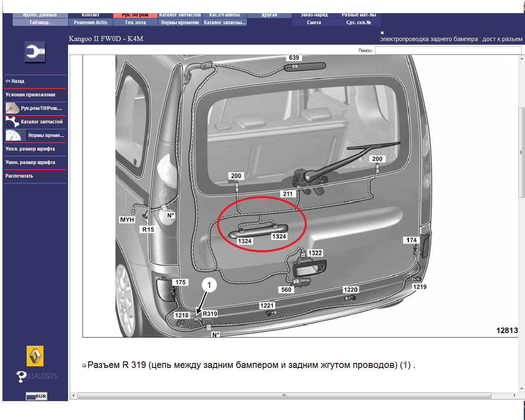Click the 1220 label on bumper
Image resolution: width=525 pixels, height=420 pixels.
[351, 290]
